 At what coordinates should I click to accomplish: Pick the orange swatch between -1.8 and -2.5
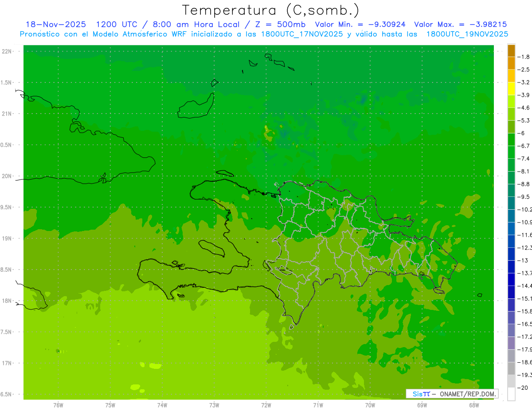[511, 63]
